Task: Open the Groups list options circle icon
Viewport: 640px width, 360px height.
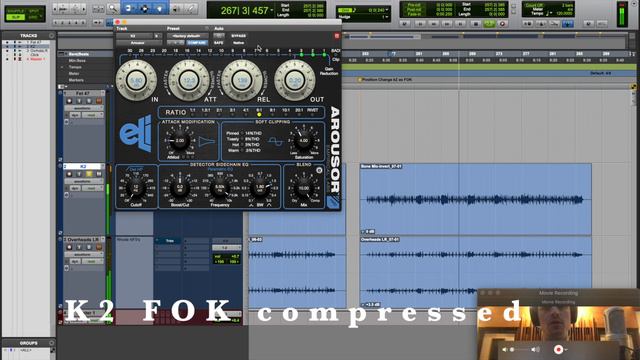Action: tap(51, 343)
